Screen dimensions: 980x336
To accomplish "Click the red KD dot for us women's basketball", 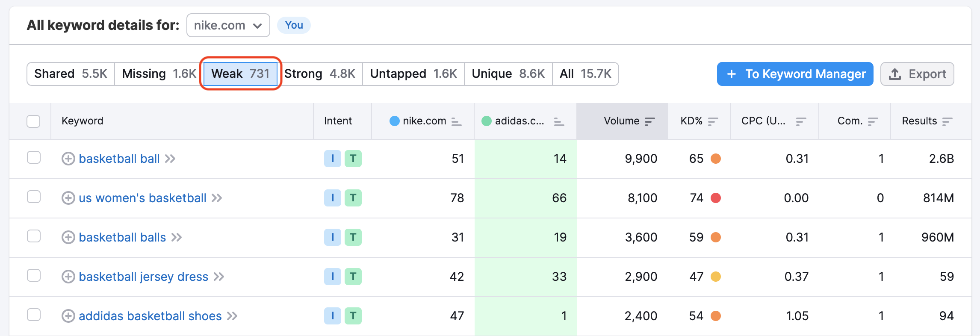I will click(716, 198).
